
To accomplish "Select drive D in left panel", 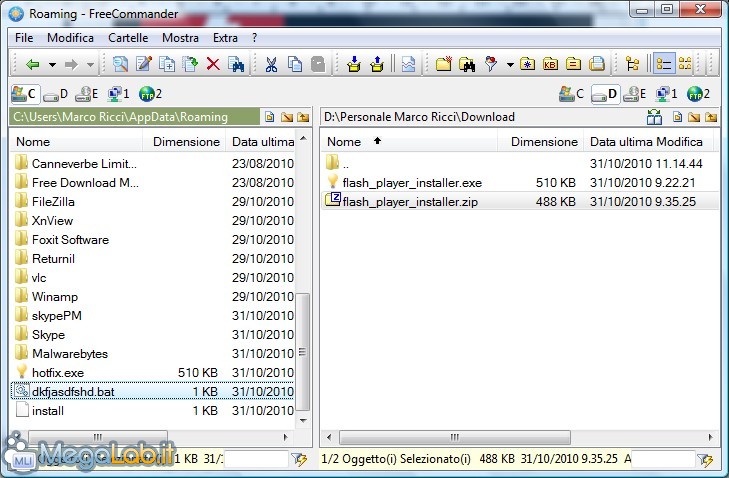I will coord(56,94).
